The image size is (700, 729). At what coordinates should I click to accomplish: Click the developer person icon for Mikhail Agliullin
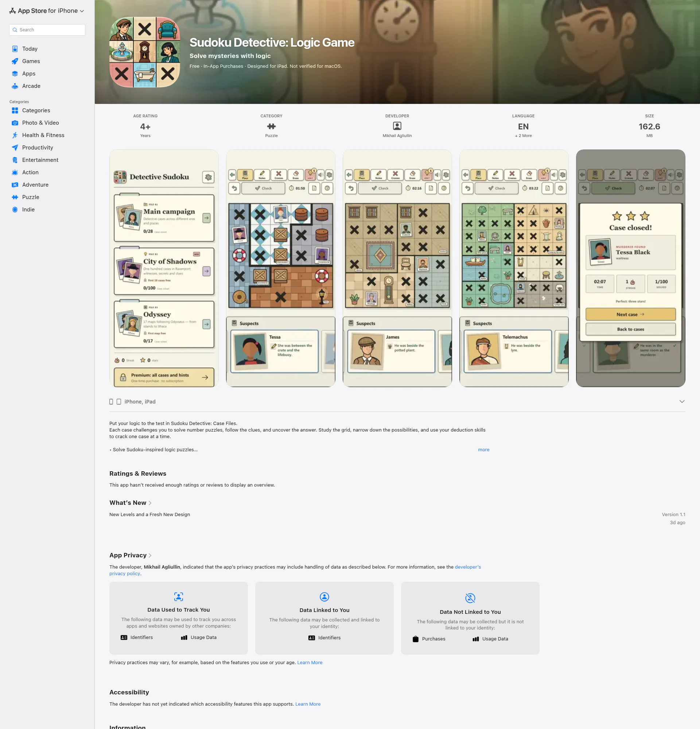click(397, 126)
